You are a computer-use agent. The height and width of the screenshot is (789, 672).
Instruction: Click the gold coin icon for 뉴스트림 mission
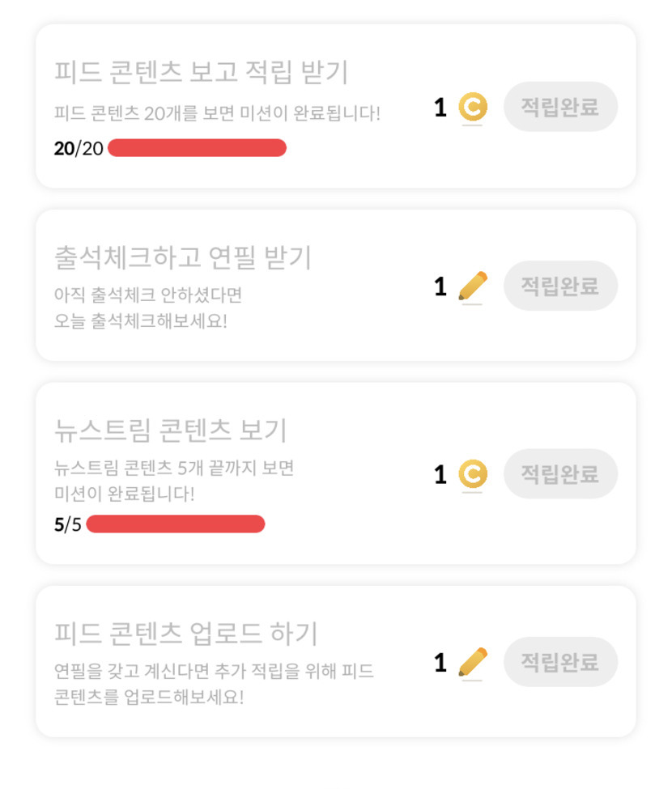click(x=473, y=474)
